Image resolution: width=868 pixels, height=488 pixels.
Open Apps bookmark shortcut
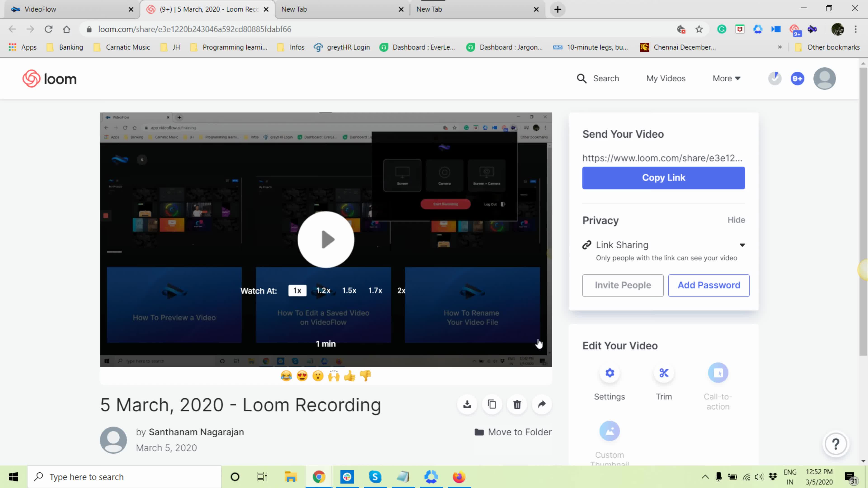click(x=23, y=47)
